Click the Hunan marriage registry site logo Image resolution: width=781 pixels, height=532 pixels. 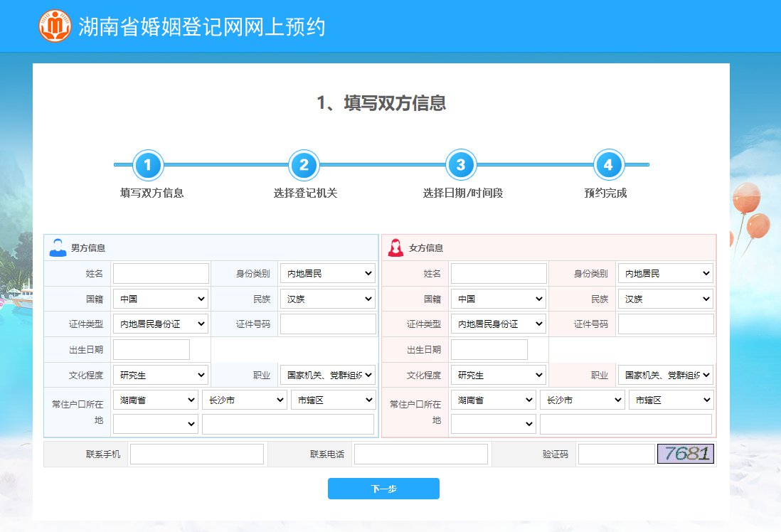pos(55,26)
